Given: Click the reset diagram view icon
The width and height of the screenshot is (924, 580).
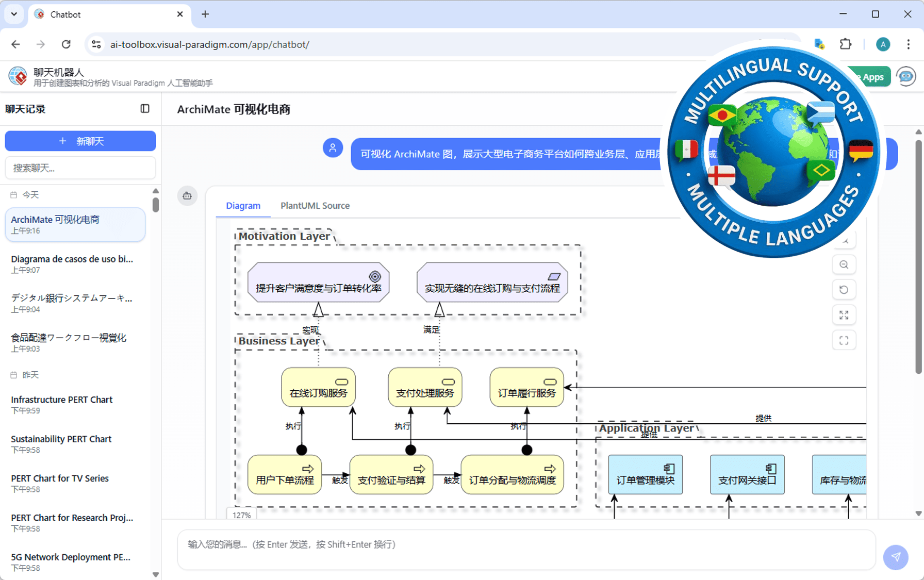Looking at the screenshot, I should 844,289.
